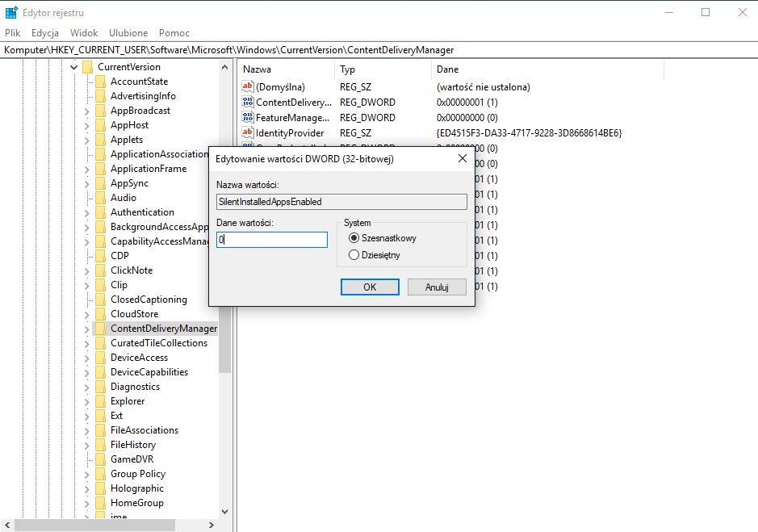Select the Clip folder icon
Screen dimensions: 758x532
(100, 285)
